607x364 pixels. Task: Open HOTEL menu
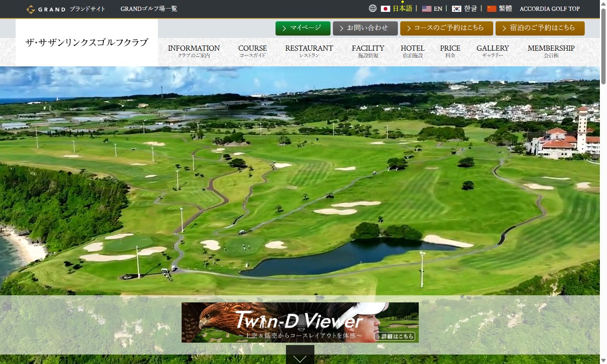[413, 51]
